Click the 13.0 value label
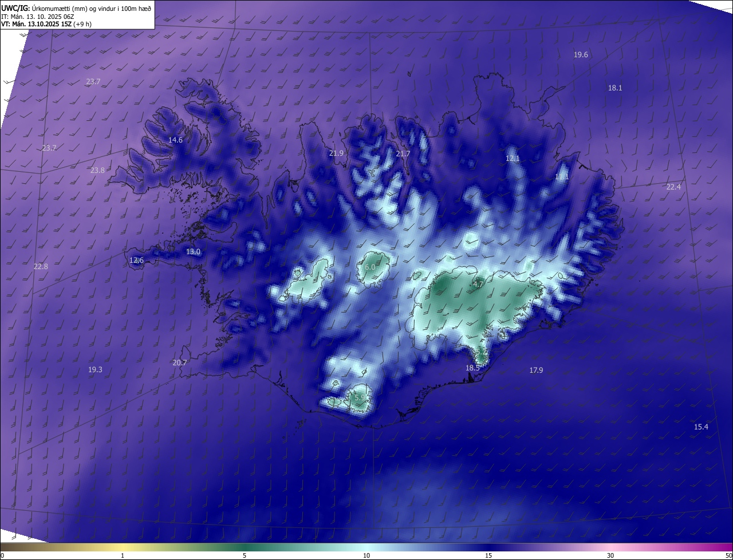This screenshot has width=733, height=560. [x=194, y=252]
